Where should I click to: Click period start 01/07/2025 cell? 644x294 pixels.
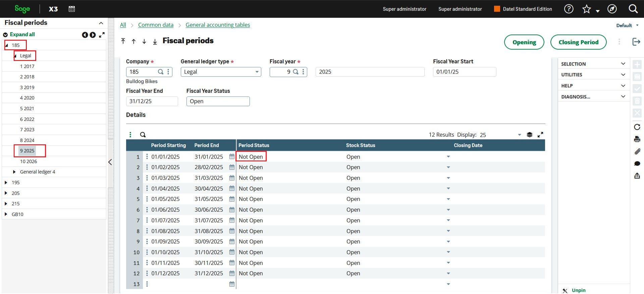(165, 220)
